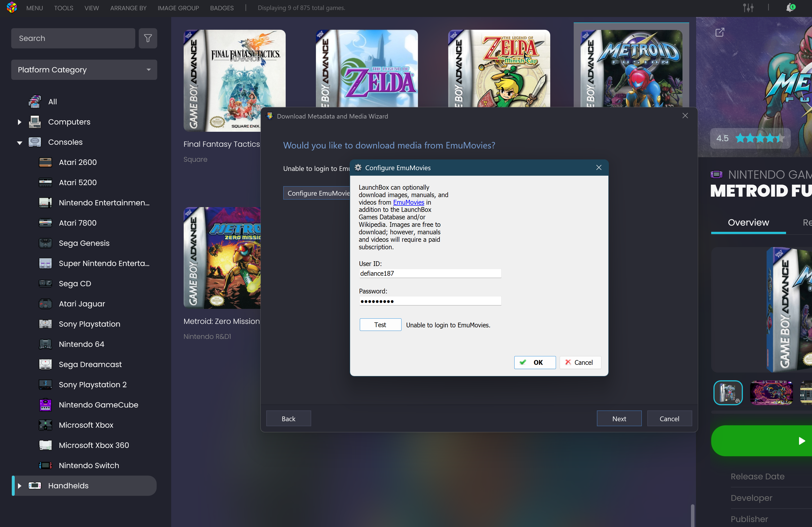The height and width of the screenshot is (527, 812).
Task: Select the Nintendo 64 platform icon
Action: point(45,344)
